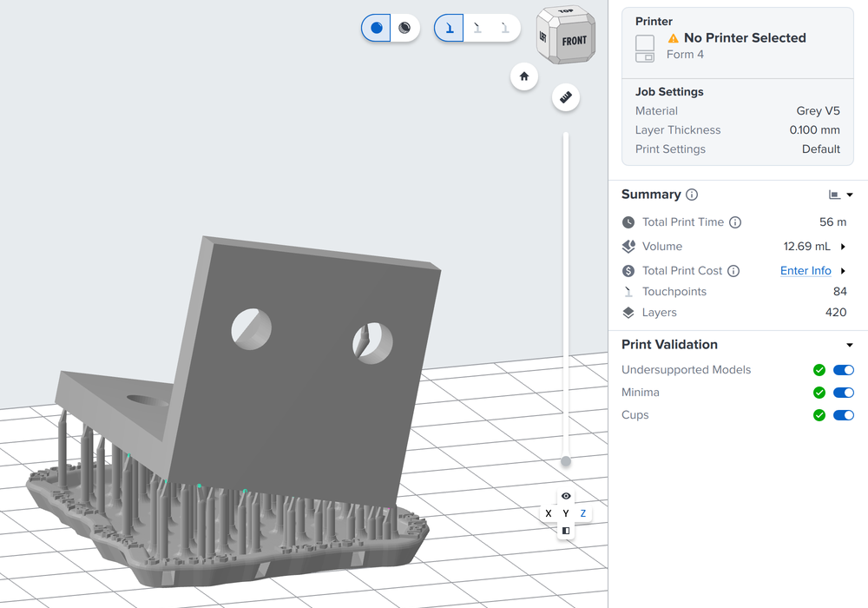Click the Grey V5 material value
Viewport: 868px width, 608px height.
pos(818,111)
